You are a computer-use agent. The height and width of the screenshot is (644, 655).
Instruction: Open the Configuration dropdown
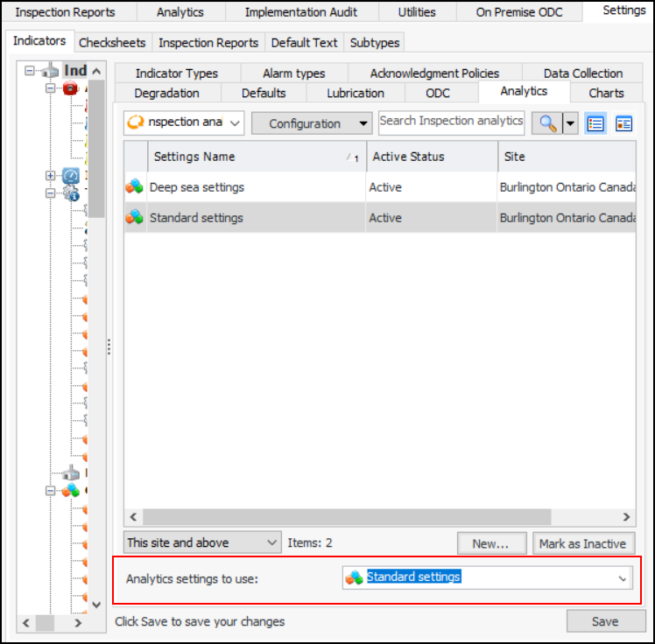312,123
